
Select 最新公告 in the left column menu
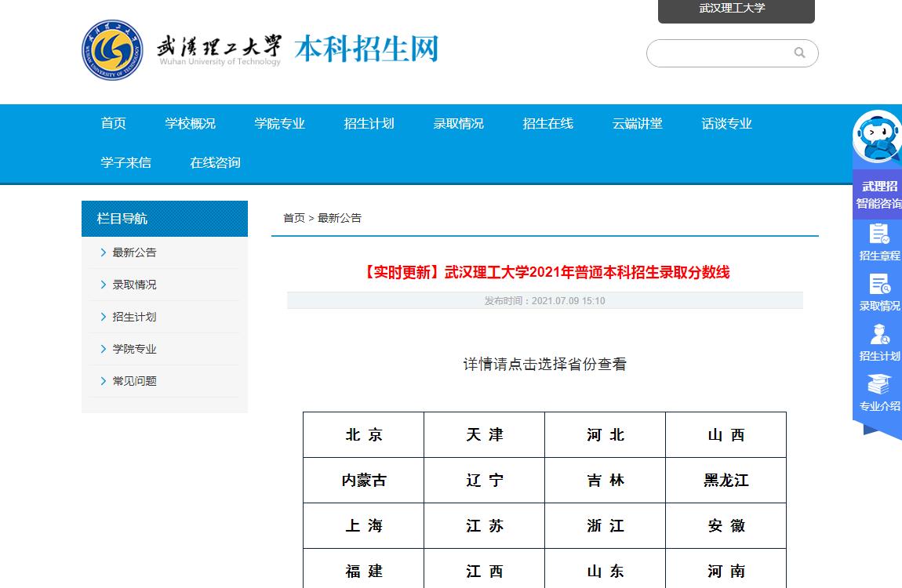pos(134,252)
